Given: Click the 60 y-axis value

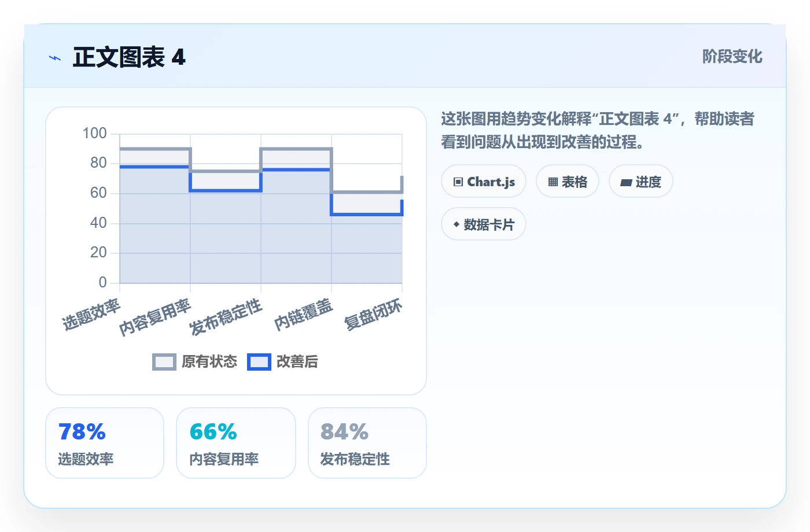Looking at the screenshot, I should 99,193.
